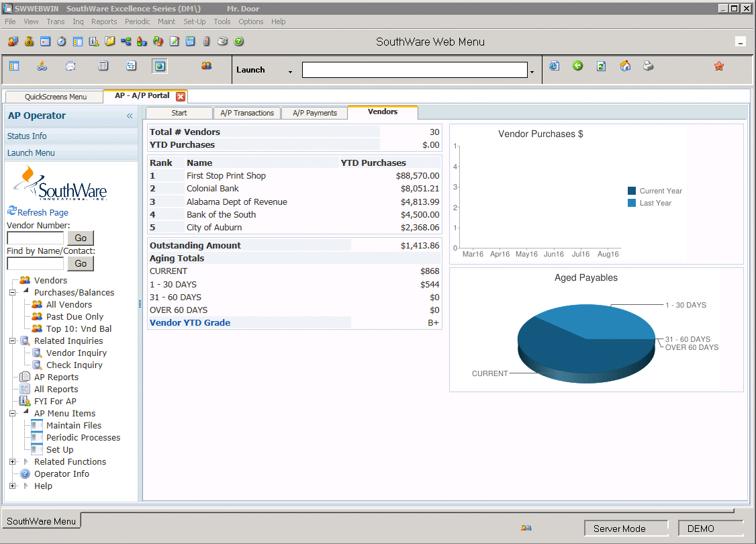Click the money bag toolbar icon

[30, 42]
